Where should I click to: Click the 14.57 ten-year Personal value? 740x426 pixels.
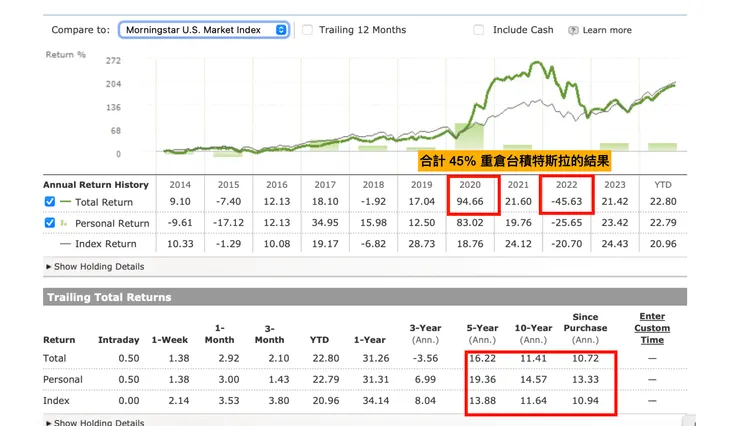(x=533, y=379)
